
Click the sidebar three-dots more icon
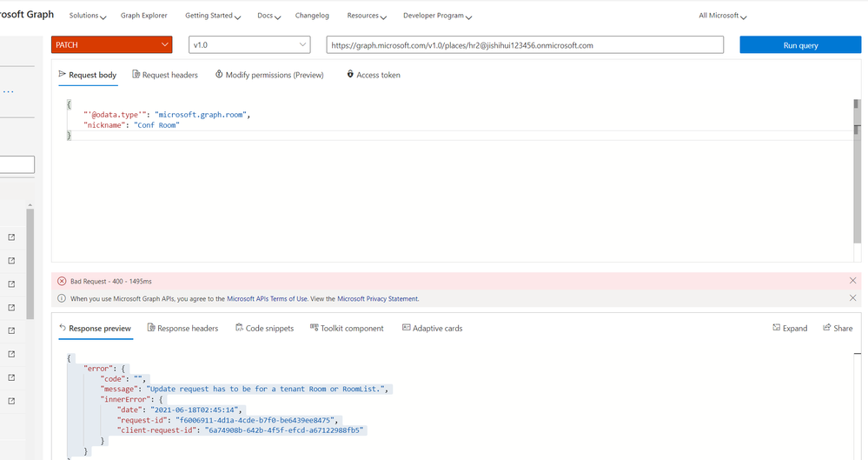pos(8,91)
